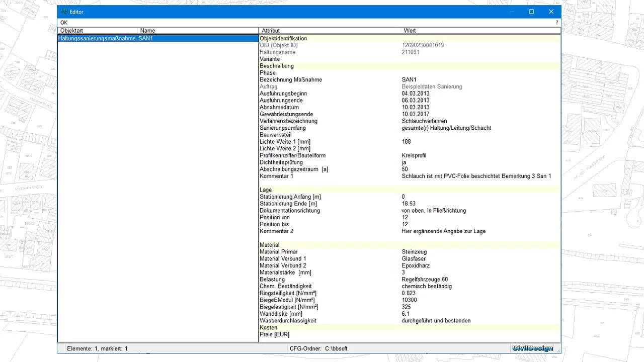
Task: Edit the Variante value field
Action: pos(480,59)
